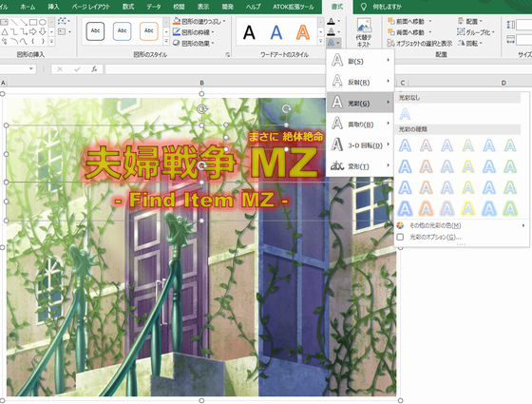Apply first-row blue glow variation
The height and width of the screenshot is (404, 532).
click(x=405, y=145)
